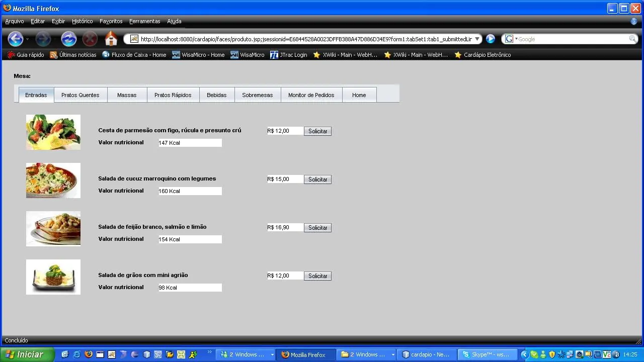Click the Cesta de parmesão dish thumbnail

coord(53,132)
